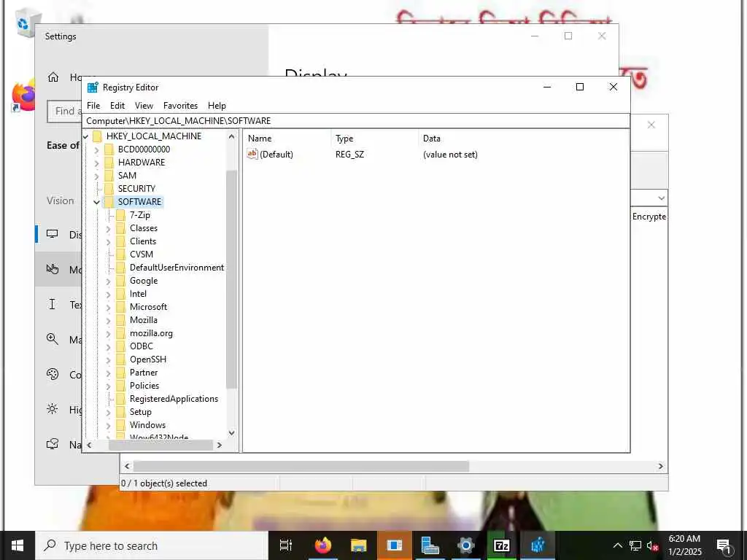
Task: Collapse the HKEY_LOCAL_MACHINE tree node
Action: coord(86,136)
